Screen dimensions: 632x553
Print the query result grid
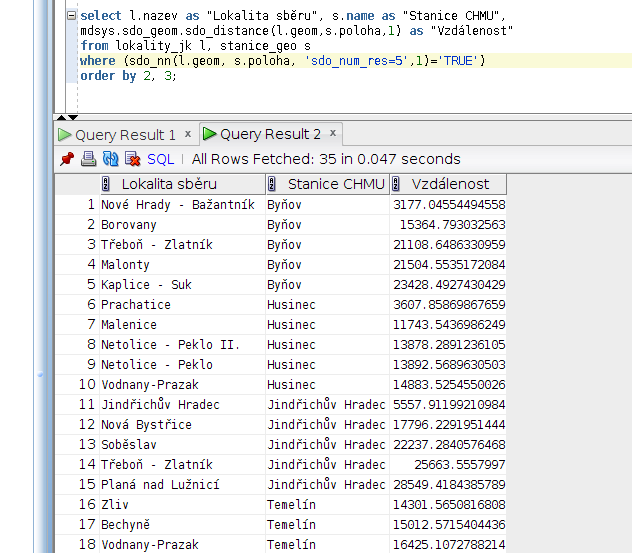pos(89,159)
